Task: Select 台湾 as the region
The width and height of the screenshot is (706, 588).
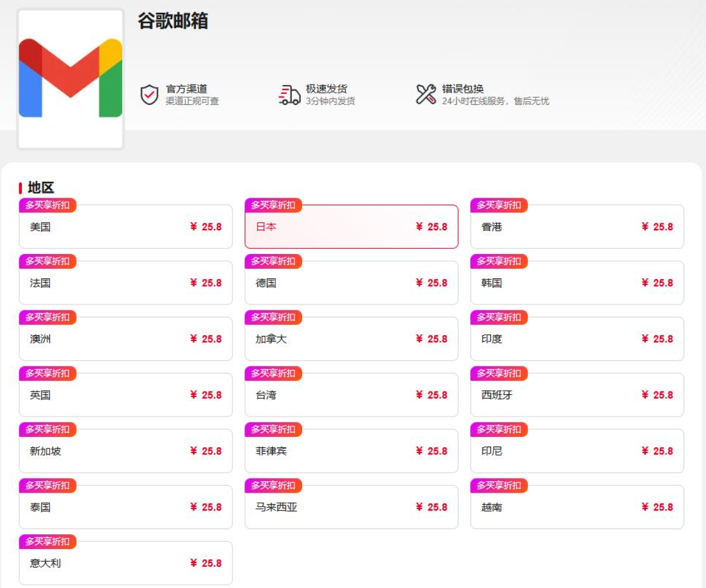Action: click(x=351, y=395)
